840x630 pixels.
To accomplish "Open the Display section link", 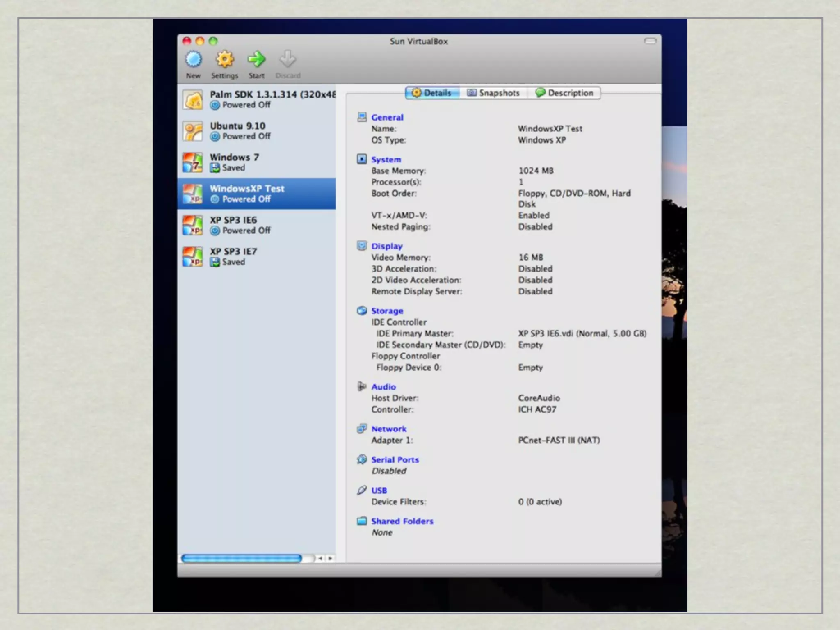I will 387,246.
